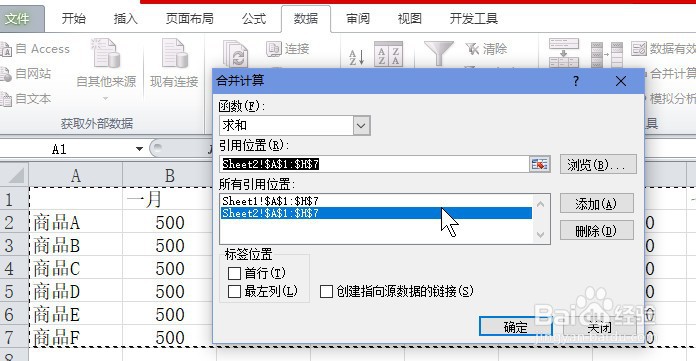The height and width of the screenshot is (361, 696).
Task: Switch to the 开发工具 tab
Action: (474, 19)
